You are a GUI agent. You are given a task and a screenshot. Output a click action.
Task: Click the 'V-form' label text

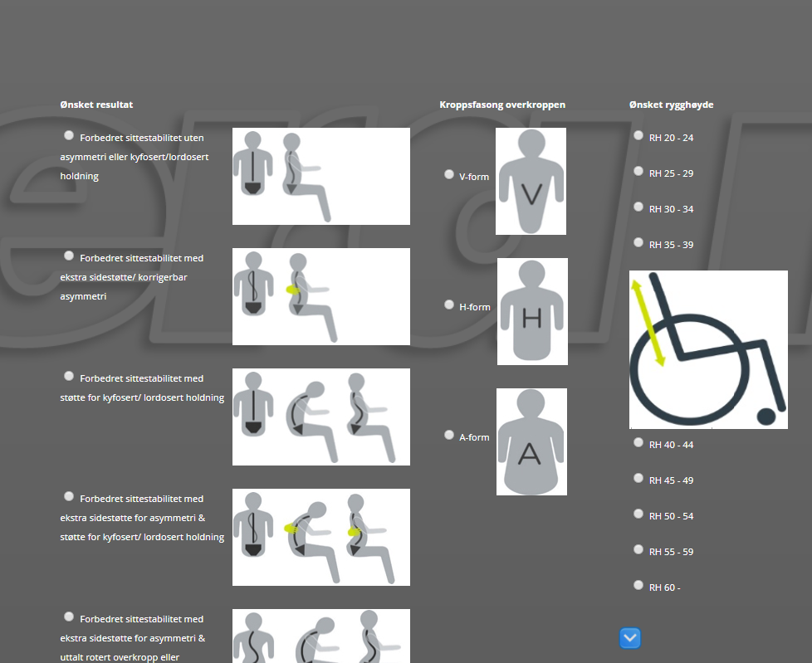(474, 177)
